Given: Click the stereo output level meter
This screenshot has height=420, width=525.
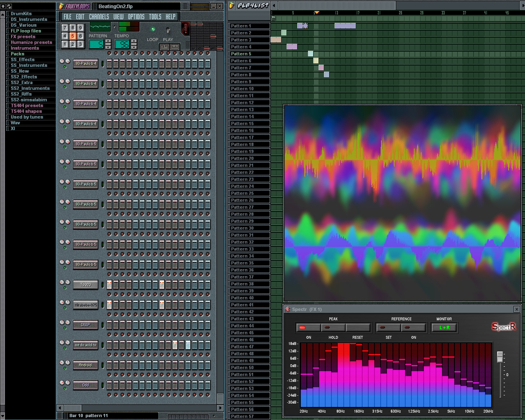Looking at the screenshot, I should [129, 27].
